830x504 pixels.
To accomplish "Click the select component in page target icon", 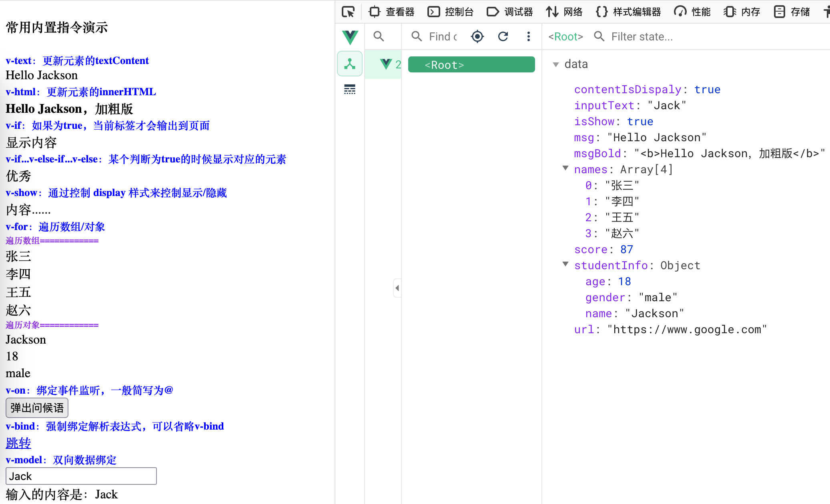I will coord(477,36).
